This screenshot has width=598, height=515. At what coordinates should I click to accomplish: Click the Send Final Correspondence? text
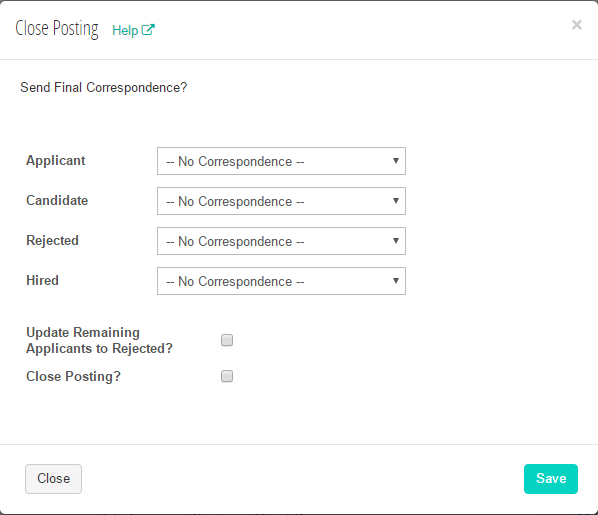[x=104, y=87]
